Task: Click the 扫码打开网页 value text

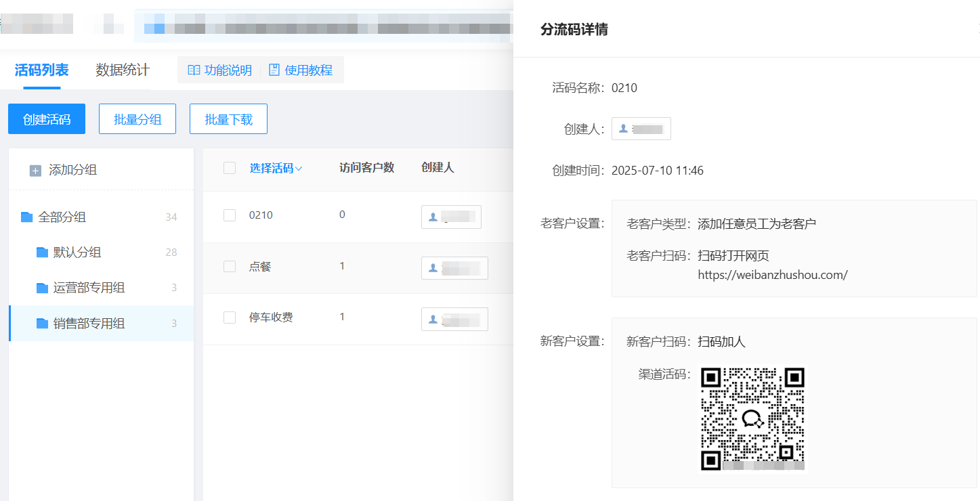Action: tap(733, 256)
